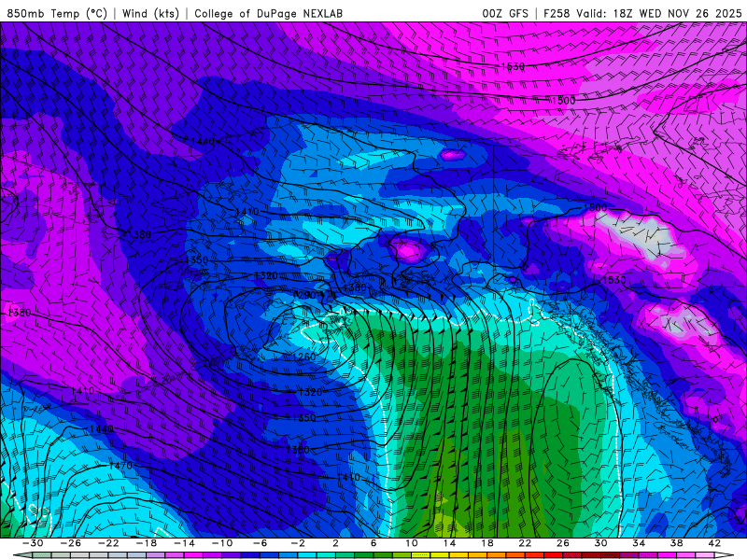Click the -2 color scale label
The width and height of the screenshot is (747, 560).
pyautogui.click(x=298, y=543)
